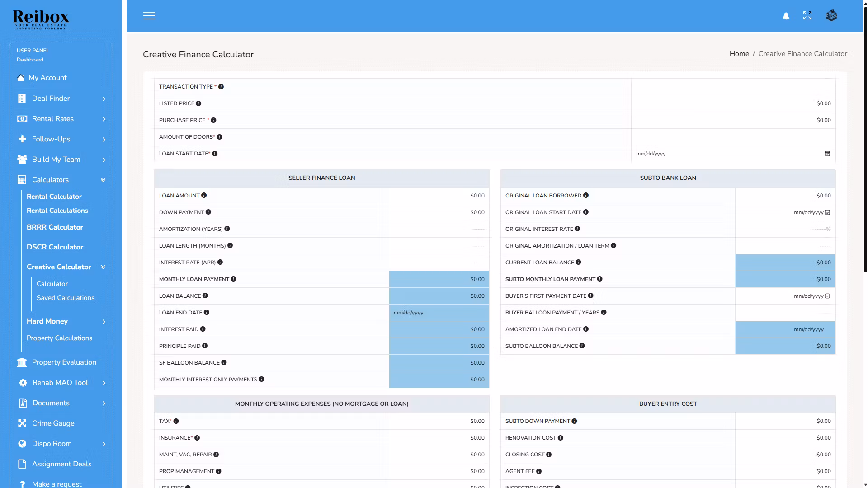Viewport: 868px width, 488px height.
Task: Expand the Deal Finder menu
Action: click(104, 99)
